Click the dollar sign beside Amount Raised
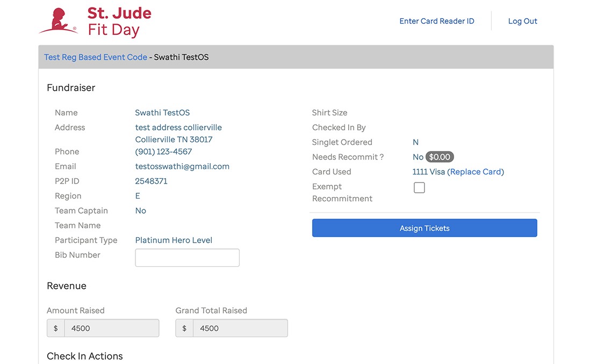 [x=56, y=328]
